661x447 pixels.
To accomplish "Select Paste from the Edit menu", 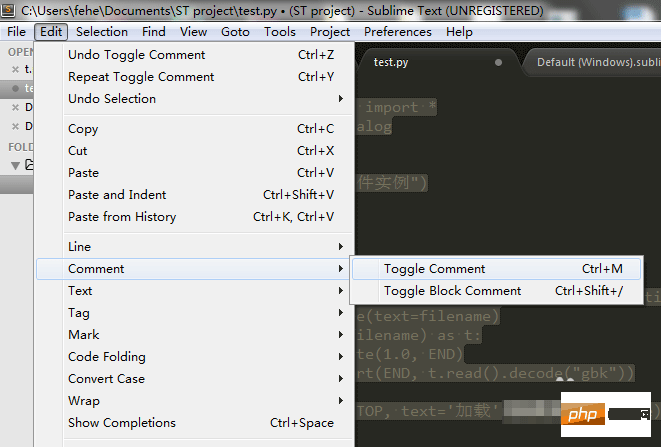I will [194, 172].
